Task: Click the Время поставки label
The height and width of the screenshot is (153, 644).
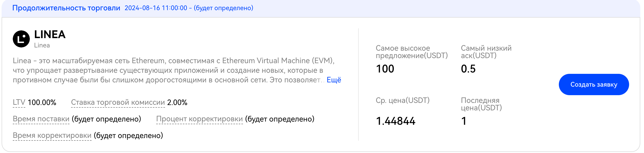Action: tap(41, 119)
